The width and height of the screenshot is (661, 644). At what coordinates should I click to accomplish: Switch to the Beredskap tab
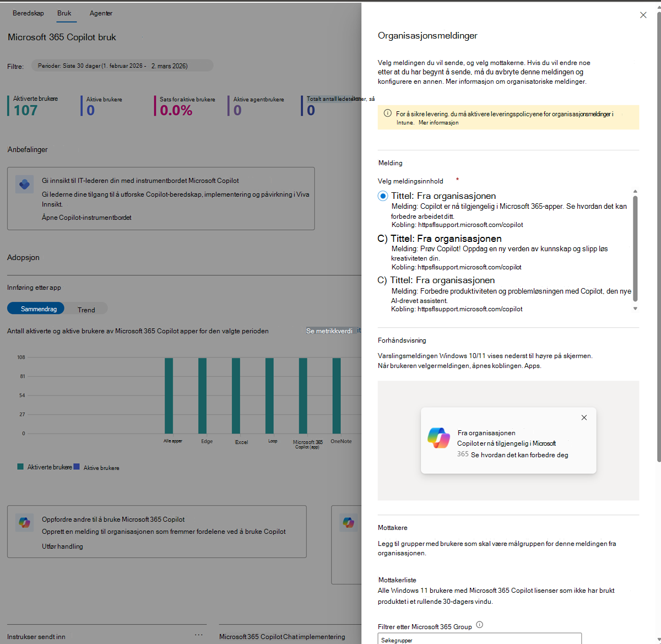28,13
